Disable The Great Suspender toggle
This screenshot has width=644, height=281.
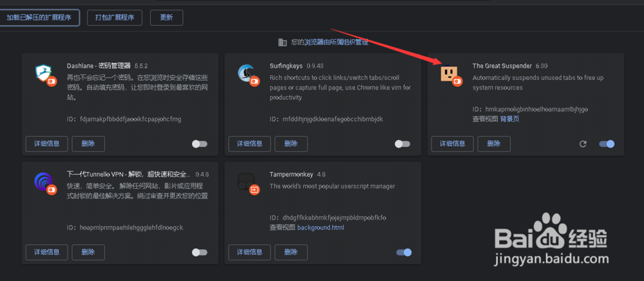click(x=607, y=144)
